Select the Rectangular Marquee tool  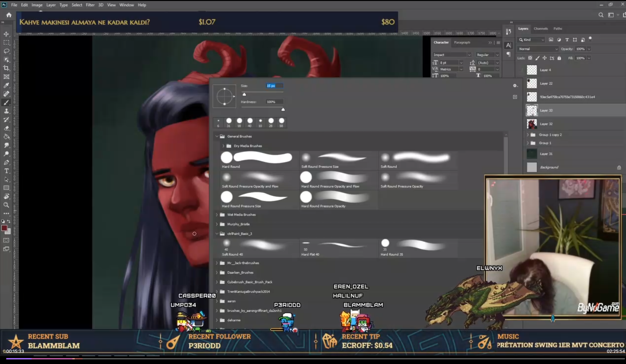coord(6,42)
